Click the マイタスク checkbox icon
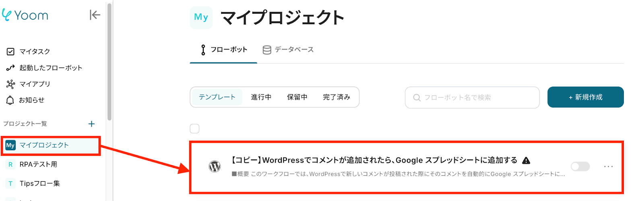Screen dimensions: 644x201 point(10,52)
